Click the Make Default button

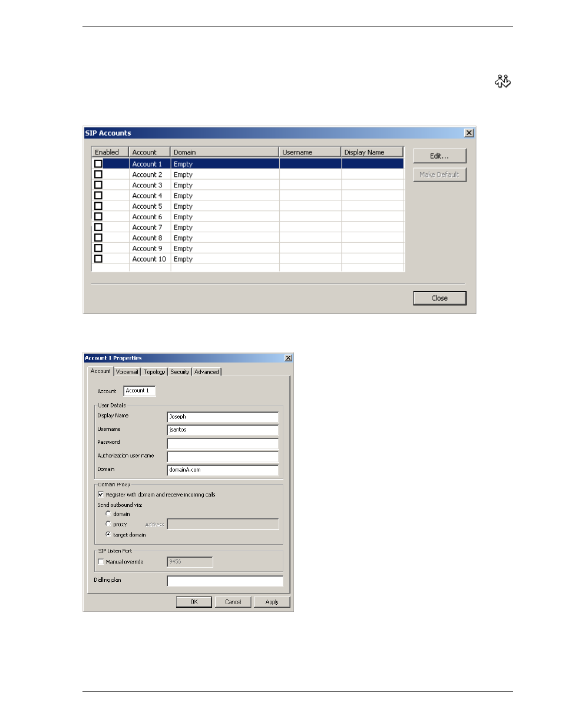(439, 174)
